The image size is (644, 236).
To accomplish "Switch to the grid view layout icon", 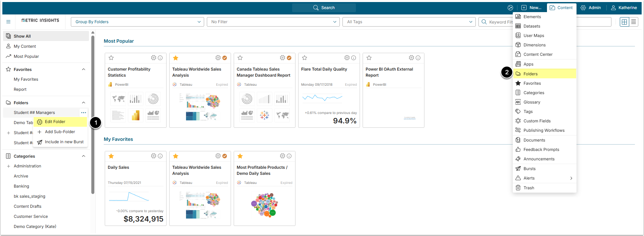I will click(x=625, y=22).
